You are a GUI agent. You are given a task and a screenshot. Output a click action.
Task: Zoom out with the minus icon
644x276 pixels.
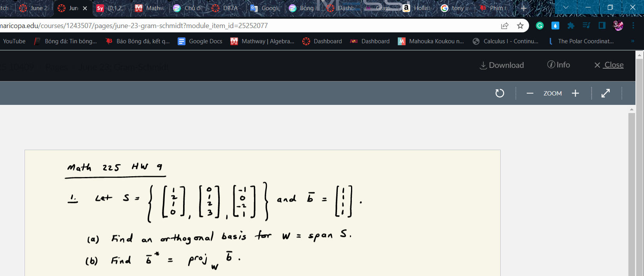[x=530, y=93]
